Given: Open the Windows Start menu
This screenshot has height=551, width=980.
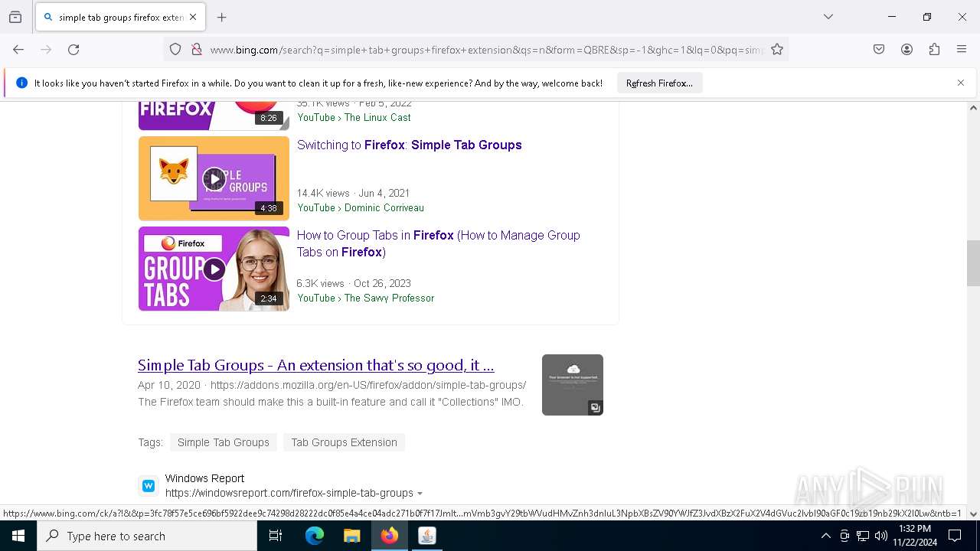Looking at the screenshot, I should coord(18,536).
